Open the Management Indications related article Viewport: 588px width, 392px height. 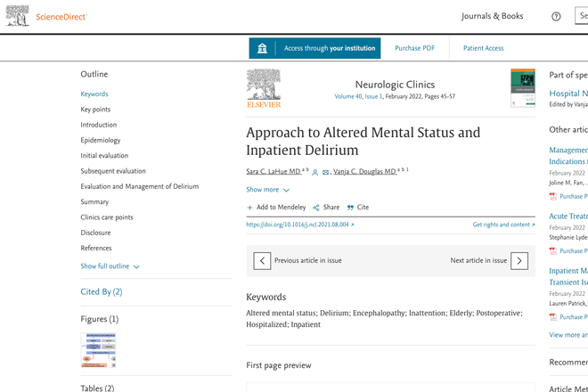[x=568, y=156]
